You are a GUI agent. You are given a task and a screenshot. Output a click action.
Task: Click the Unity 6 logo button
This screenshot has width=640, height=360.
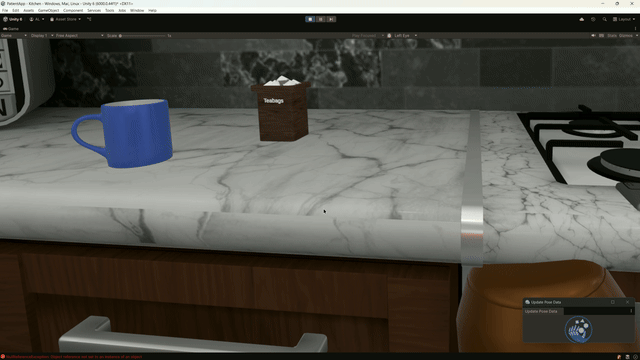pos(13,19)
